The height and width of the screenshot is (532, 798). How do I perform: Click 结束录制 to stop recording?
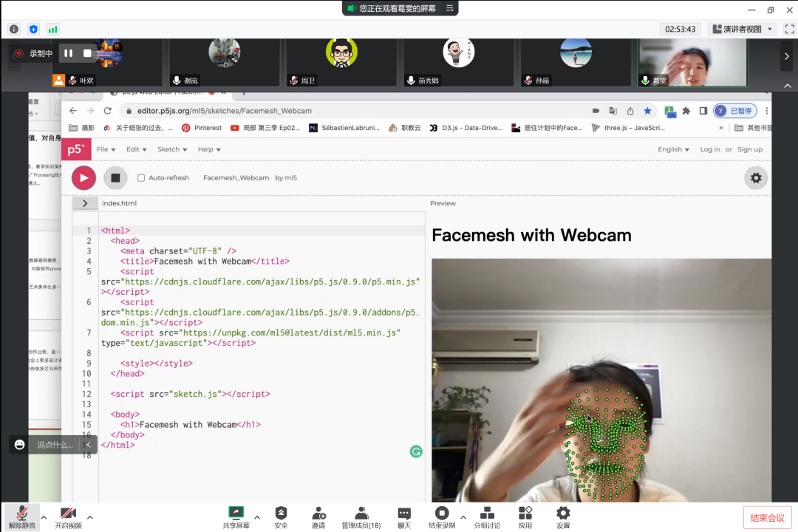coord(441,514)
